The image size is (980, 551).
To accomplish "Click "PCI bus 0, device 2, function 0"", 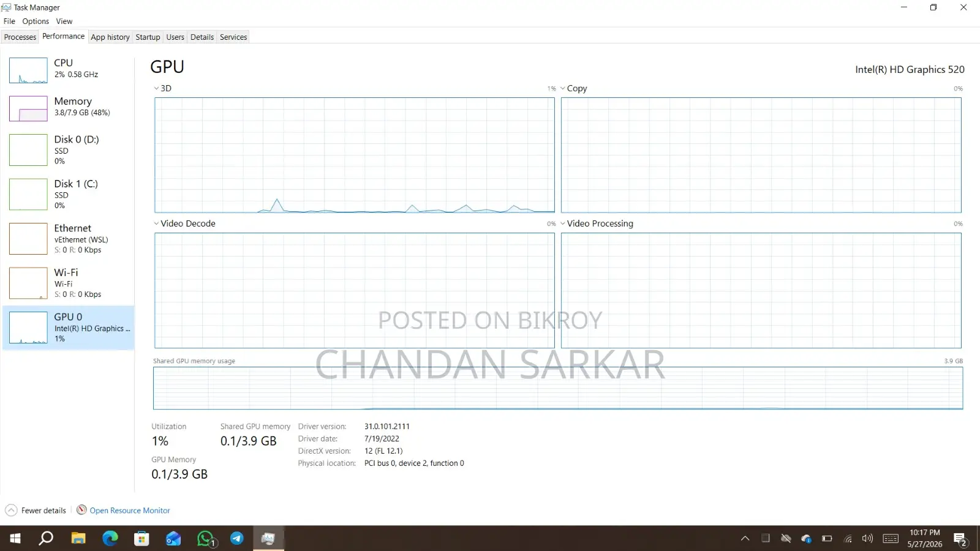I will click(414, 463).
